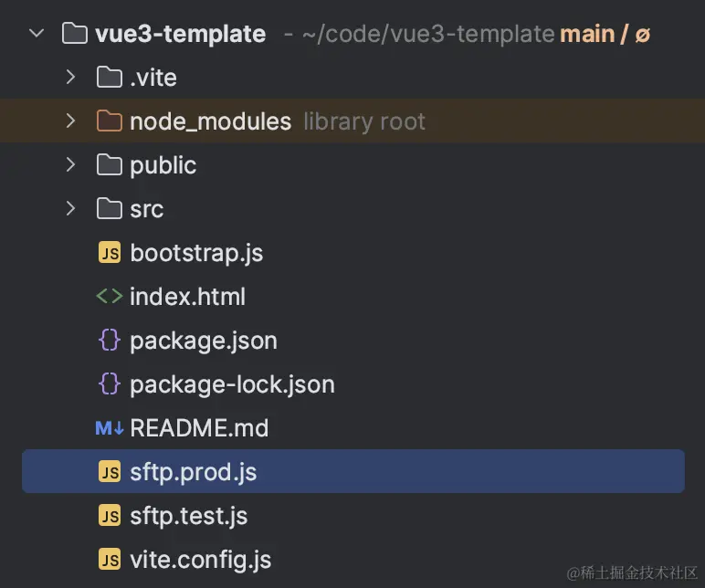Select the README.md file
Viewport: 705px width, 588px height.
click(199, 429)
